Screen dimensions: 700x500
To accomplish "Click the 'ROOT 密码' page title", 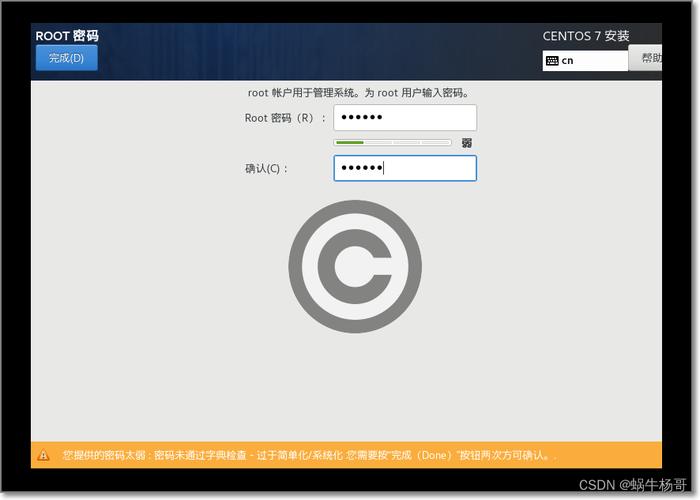I will coord(67,36).
